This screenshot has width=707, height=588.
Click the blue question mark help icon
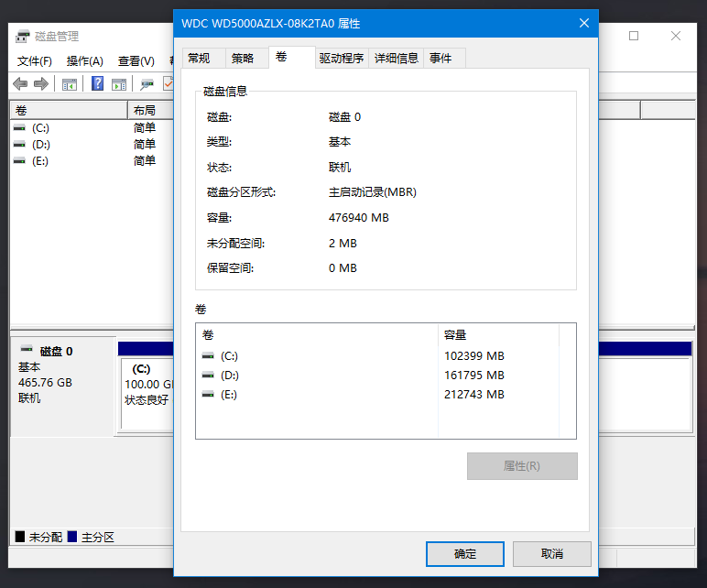[x=97, y=84]
